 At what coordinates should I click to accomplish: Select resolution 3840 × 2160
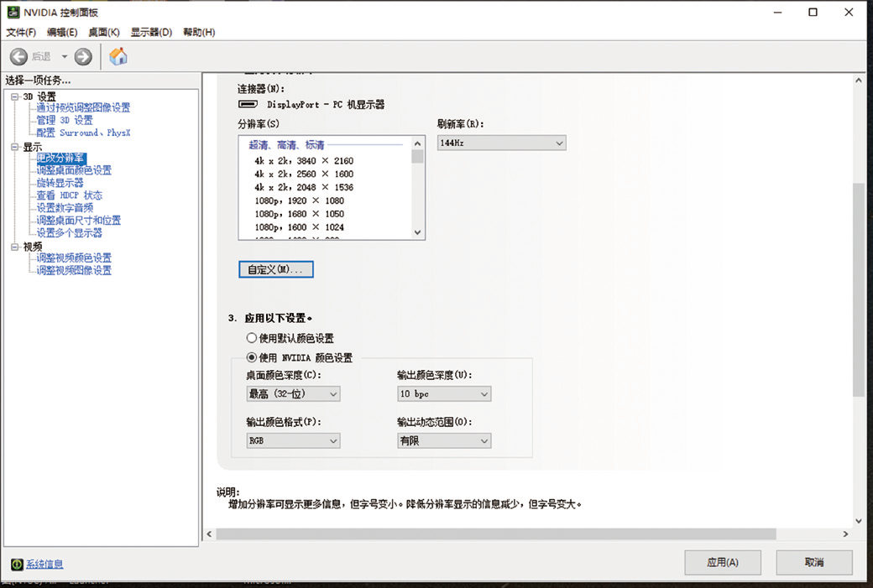click(304, 161)
